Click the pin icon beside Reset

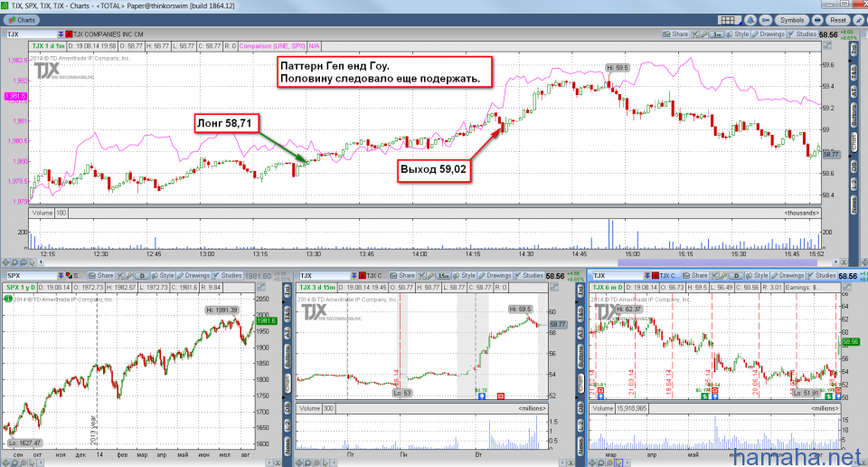[x=858, y=20]
